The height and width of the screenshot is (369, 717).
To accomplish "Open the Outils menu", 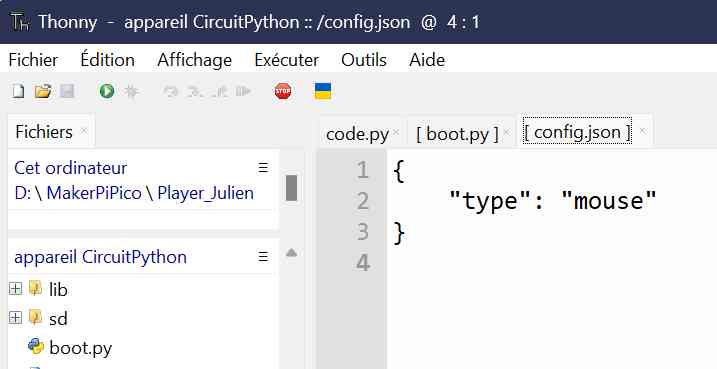I will tap(364, 60).
